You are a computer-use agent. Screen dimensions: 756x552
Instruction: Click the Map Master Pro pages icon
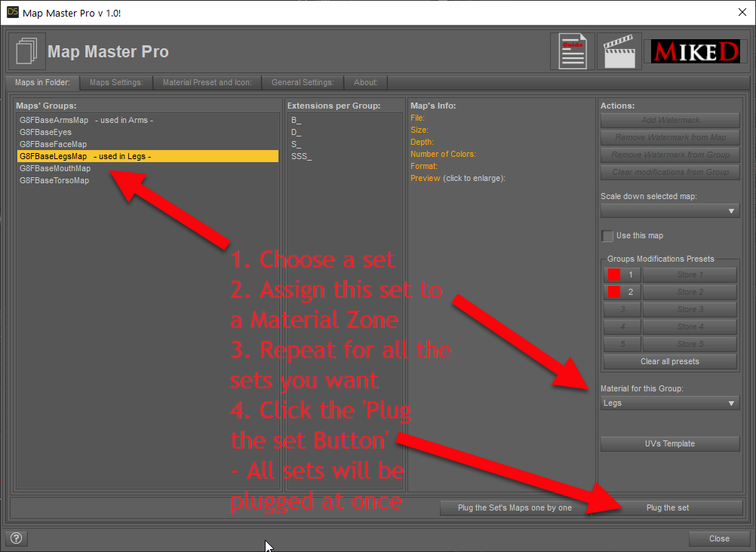tap(27, 51)
